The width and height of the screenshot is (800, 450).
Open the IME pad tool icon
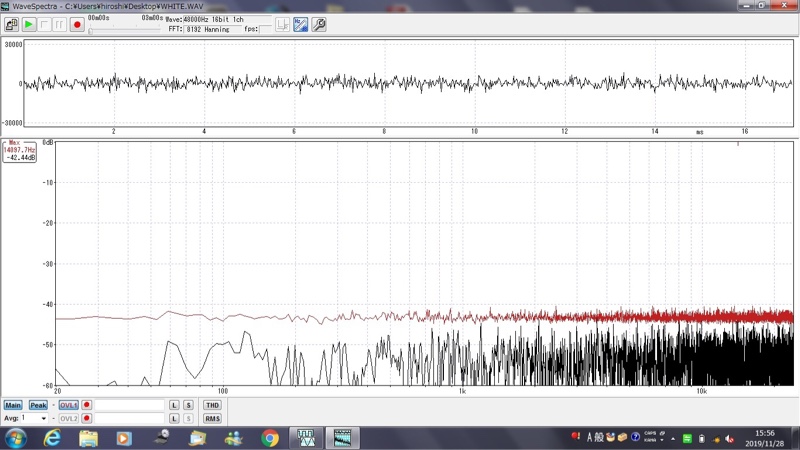pyautogui.click(x=610, y=437)
